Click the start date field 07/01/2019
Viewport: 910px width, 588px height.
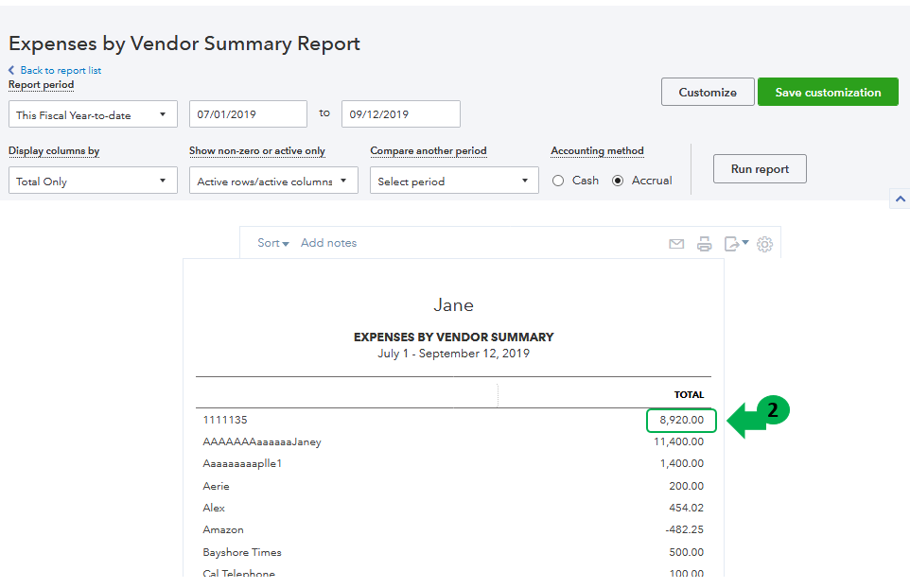(x=248, y=114)
